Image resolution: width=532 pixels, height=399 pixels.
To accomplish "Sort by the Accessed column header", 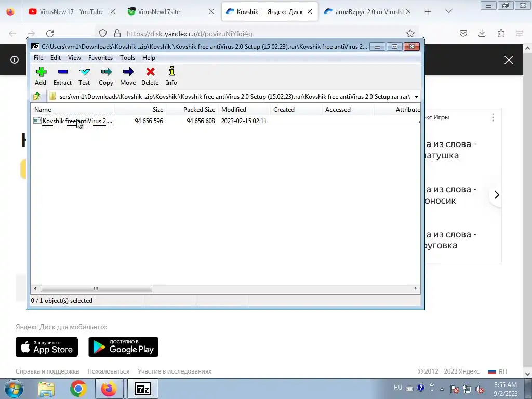I will (x=348, y=110).
